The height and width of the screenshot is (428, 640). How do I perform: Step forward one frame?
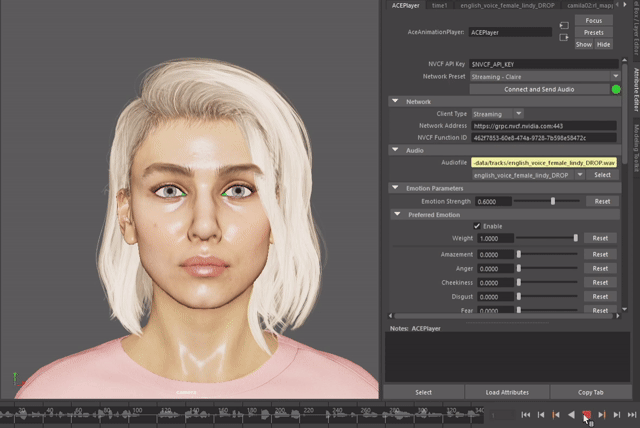click(617, 415)
